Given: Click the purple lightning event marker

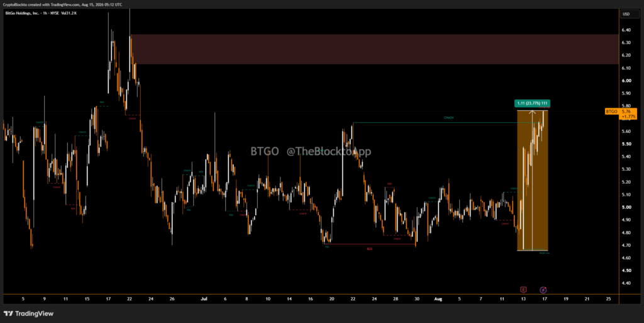Looking at the screenshot, I should pos(543,290).
